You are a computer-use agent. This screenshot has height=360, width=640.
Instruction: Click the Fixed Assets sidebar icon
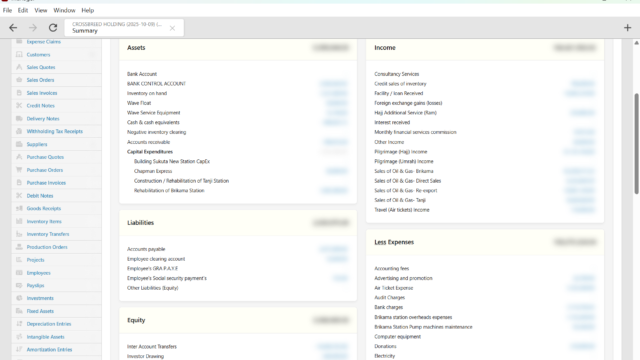pos(19,311)
